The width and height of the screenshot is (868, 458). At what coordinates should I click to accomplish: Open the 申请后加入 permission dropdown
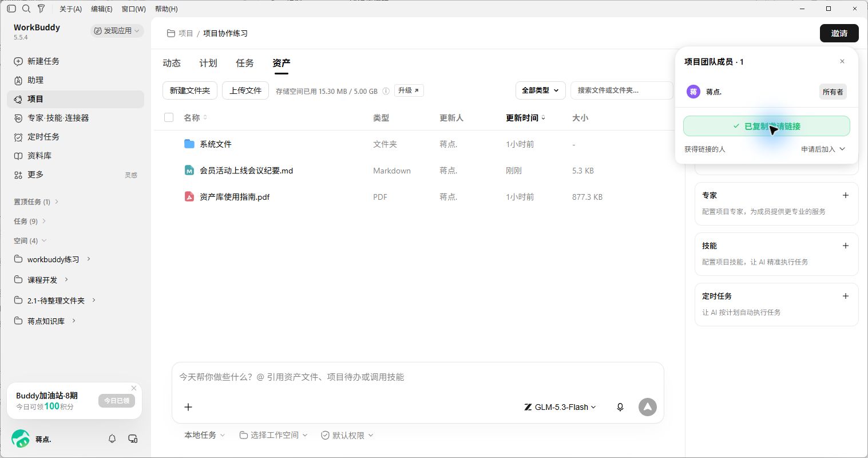pos(823,149)
